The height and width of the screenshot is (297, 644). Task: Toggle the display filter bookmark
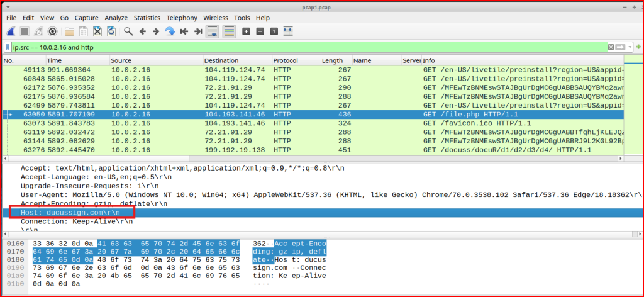coord(8,47)
